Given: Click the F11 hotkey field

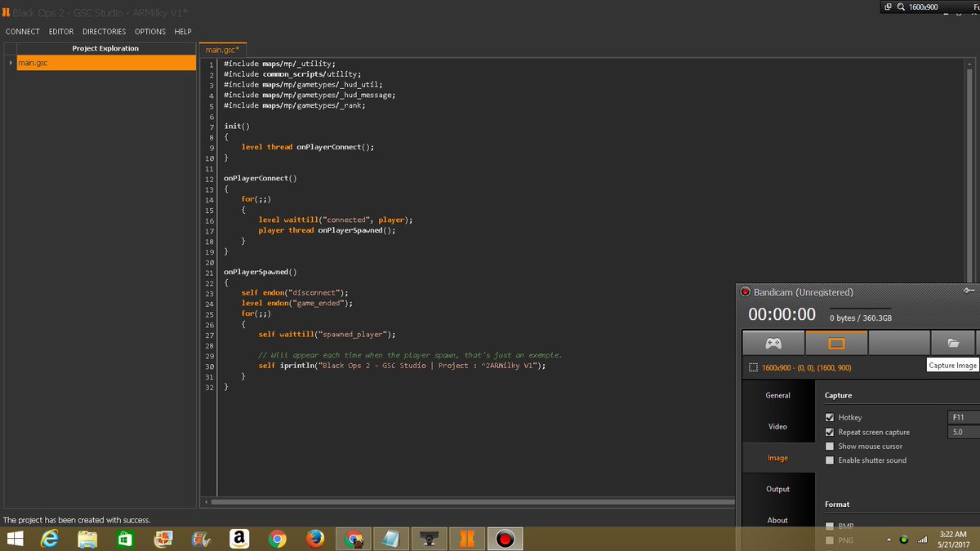Looking at the screenshot, I should (964, 417).
